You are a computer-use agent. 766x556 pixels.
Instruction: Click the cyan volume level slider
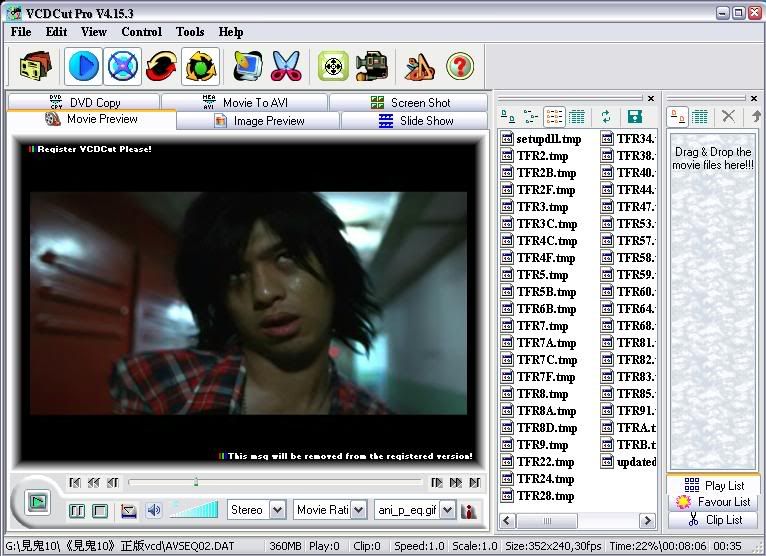[194, 510]
